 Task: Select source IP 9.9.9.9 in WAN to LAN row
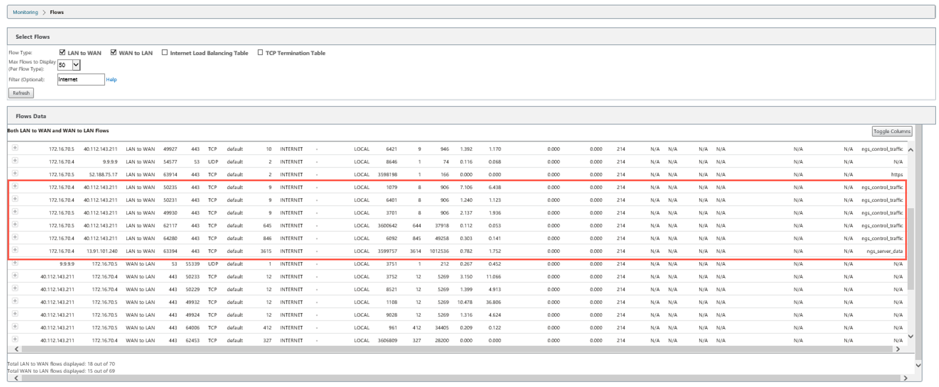click(67, 264)
